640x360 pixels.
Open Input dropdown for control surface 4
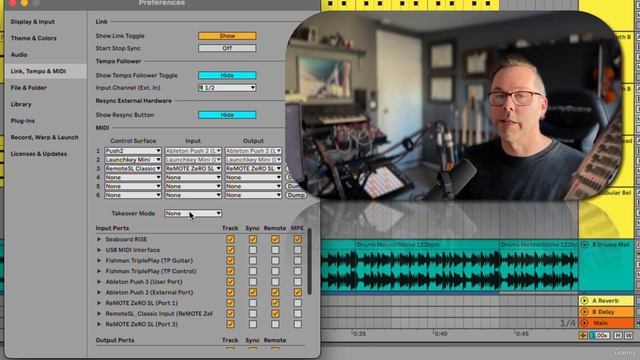[193, 178]
